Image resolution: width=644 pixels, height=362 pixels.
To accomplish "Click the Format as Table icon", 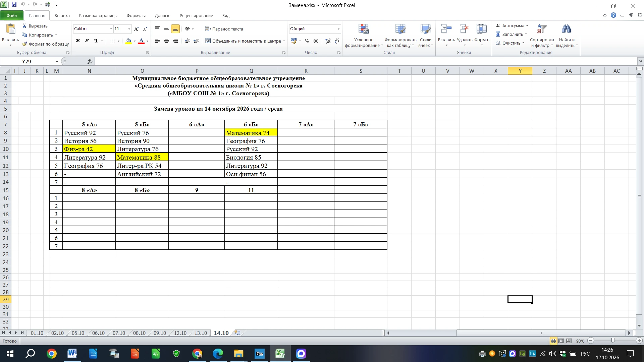I will pyautogui.click(x=400, y=29).
